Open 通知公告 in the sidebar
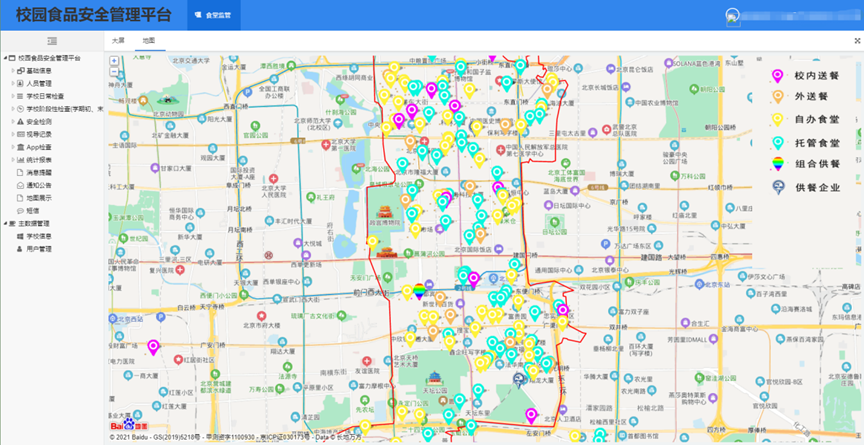Image resolution: width=864 pixels, height=445 pixels. (x=40, y=185)
